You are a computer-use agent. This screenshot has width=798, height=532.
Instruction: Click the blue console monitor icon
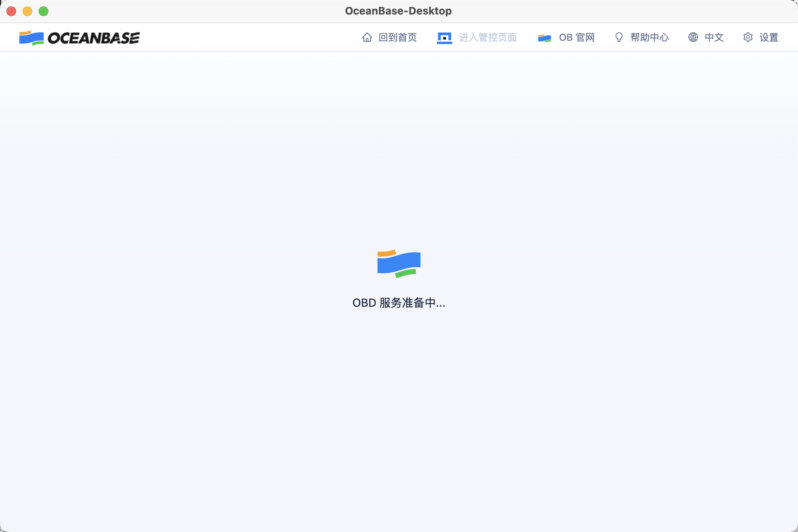(x=444, y=38)
